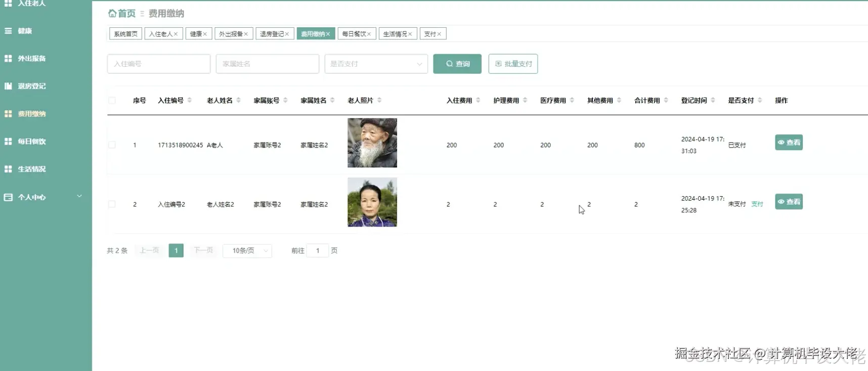Sort table by 合计费用 column arrows
Viewport: 868px width, 371px height.
pyautogui.click(x=666, y=100)
